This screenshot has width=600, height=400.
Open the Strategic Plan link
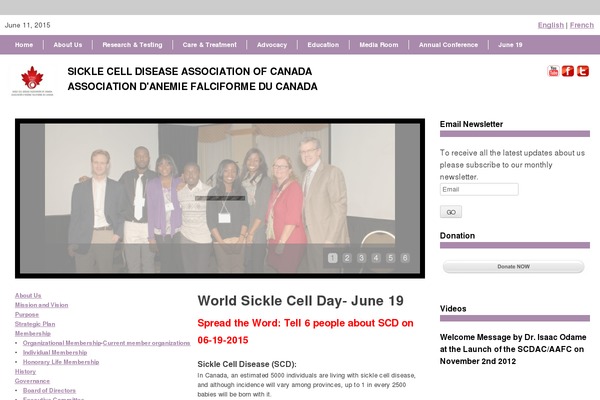coord(35,324)
